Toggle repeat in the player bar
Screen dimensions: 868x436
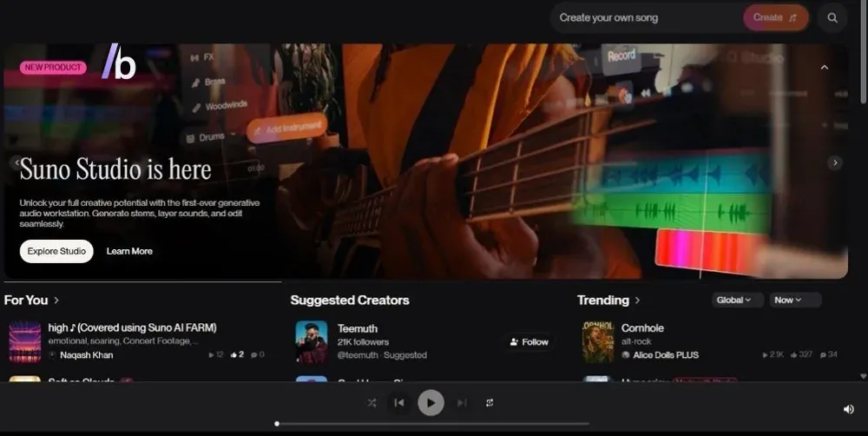490,403
